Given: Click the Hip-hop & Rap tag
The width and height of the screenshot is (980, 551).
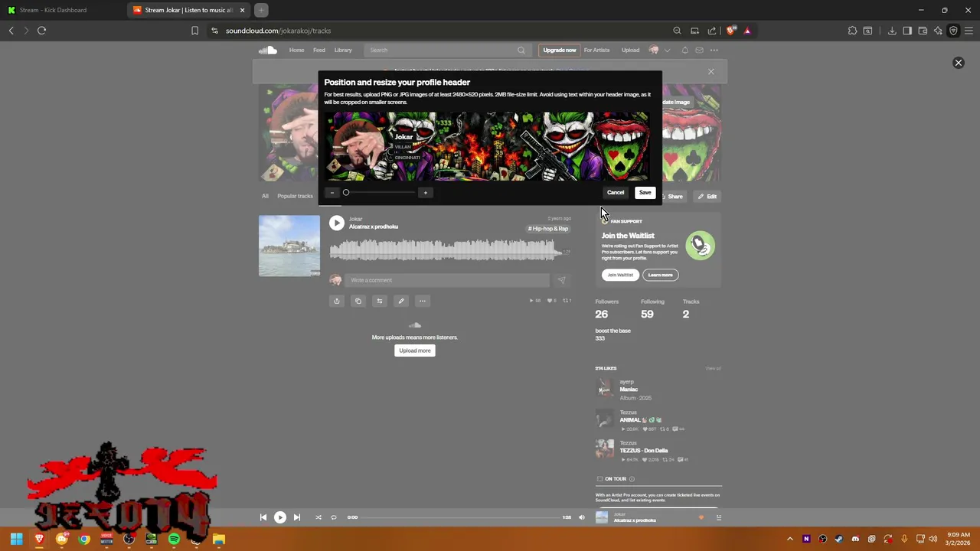Looking at the screenshot, I should coord(548,229).
